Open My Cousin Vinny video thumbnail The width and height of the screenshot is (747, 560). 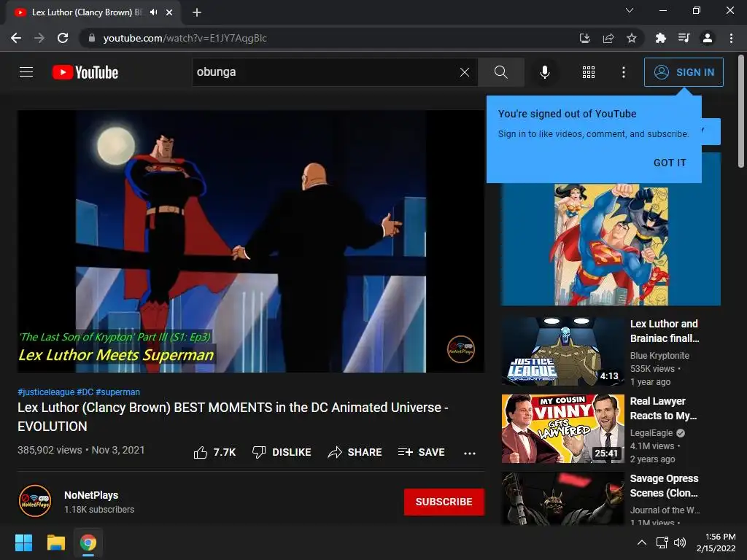562,429
